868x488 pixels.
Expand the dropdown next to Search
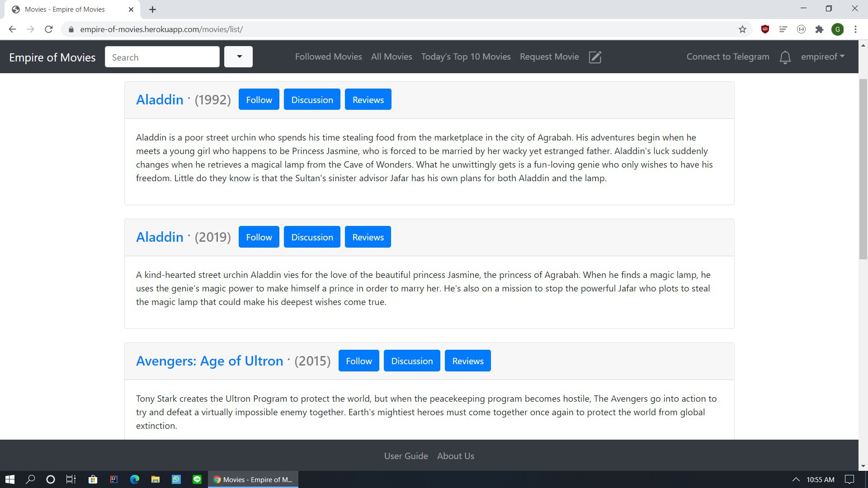pos(238,57)
